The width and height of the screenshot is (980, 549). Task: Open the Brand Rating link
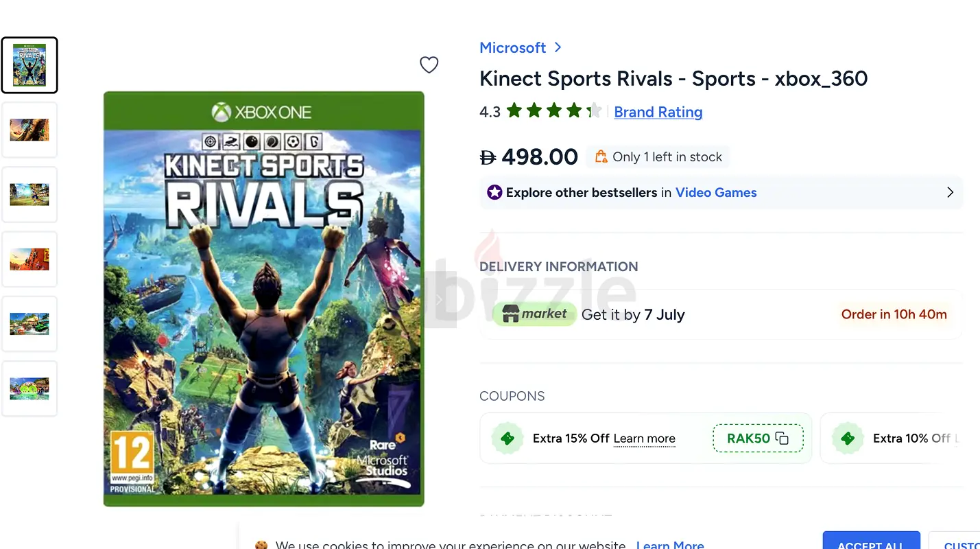pos(658,112)
